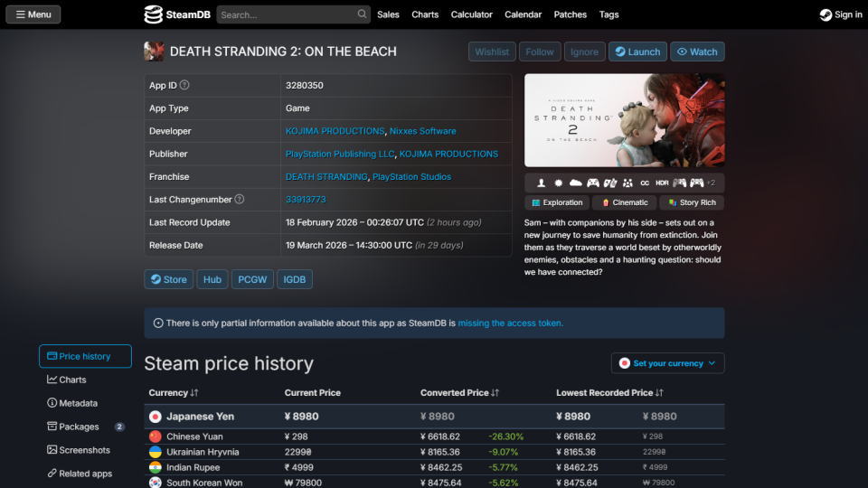Screen dimensions: 868x488
Task: Open the Sales page
Action: [x=388, y=14]
